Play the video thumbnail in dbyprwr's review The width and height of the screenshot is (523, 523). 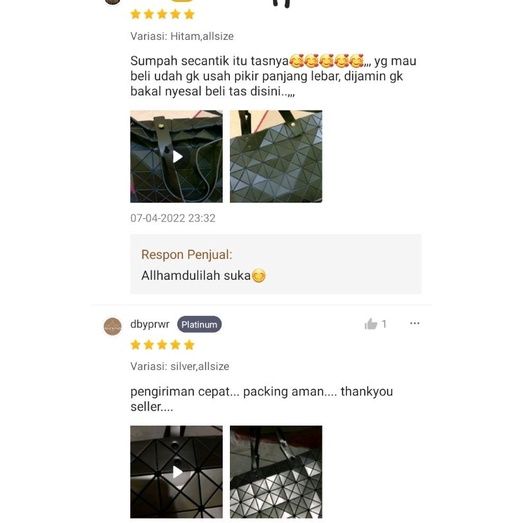176,472
